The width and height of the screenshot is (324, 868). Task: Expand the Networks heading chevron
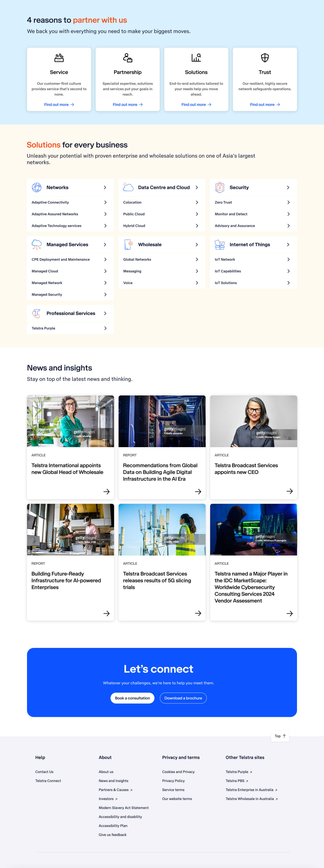105,187
